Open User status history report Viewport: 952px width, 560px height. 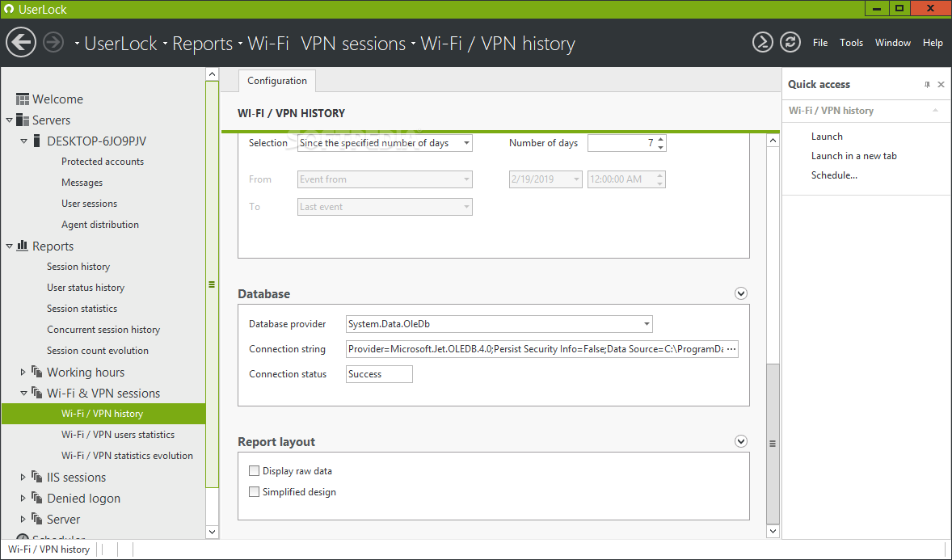(86, 288)
